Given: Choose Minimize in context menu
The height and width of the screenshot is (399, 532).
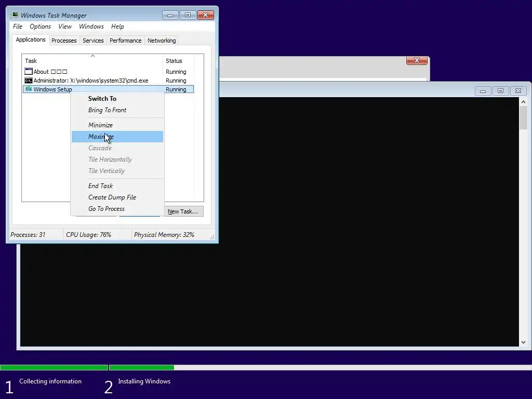Looking at the screenshot, I should click(117, 125).
